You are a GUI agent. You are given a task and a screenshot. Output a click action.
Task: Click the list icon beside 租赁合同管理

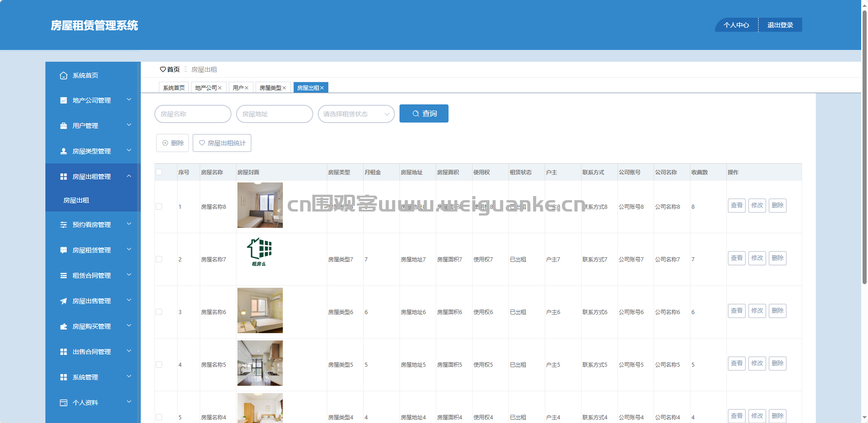64,275
